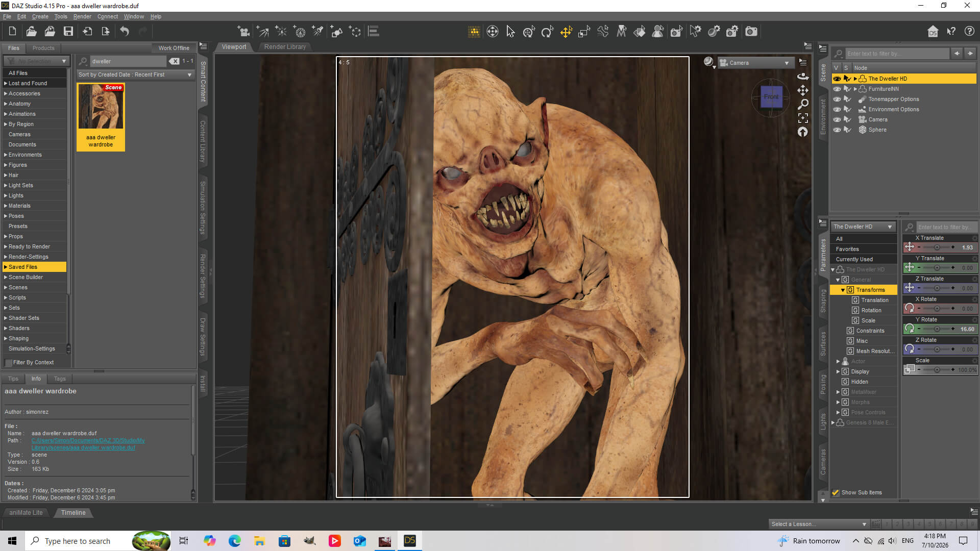Select the Rotate tool

(x=548, y=32)
